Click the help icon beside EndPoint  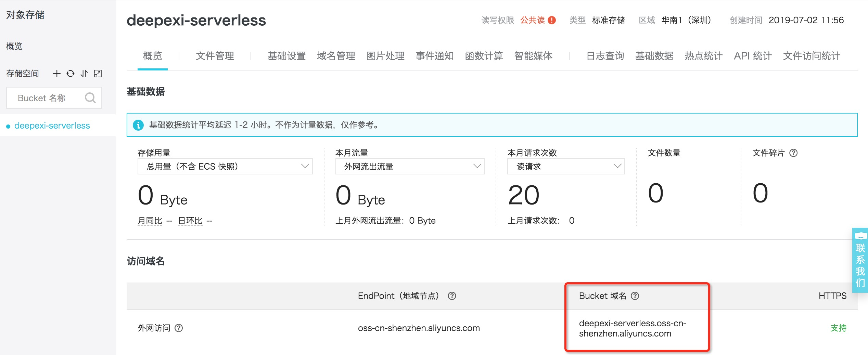[452, 296]
